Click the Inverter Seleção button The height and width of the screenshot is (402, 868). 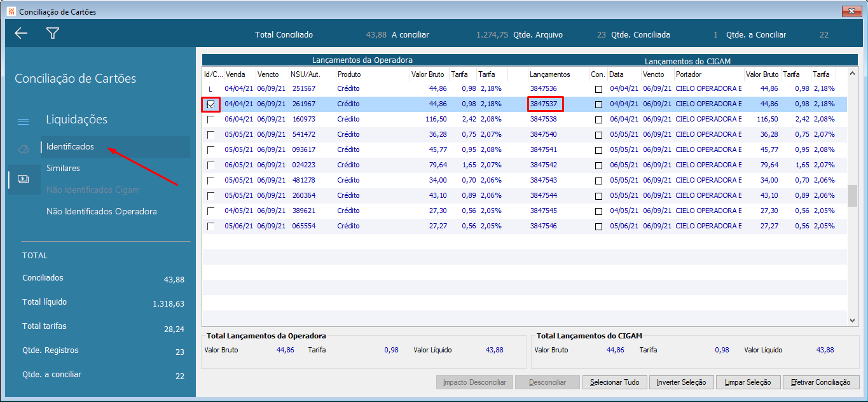pos(681,382)
